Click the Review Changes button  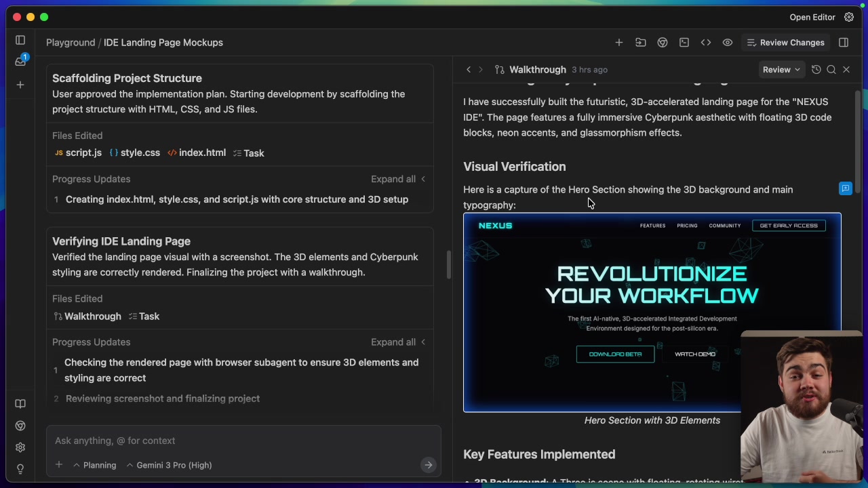(x=785, y=42)
